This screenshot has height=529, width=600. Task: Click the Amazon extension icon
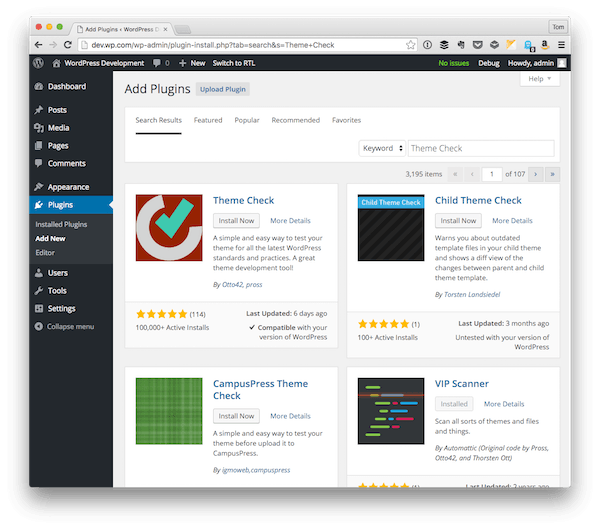(545, 45)
